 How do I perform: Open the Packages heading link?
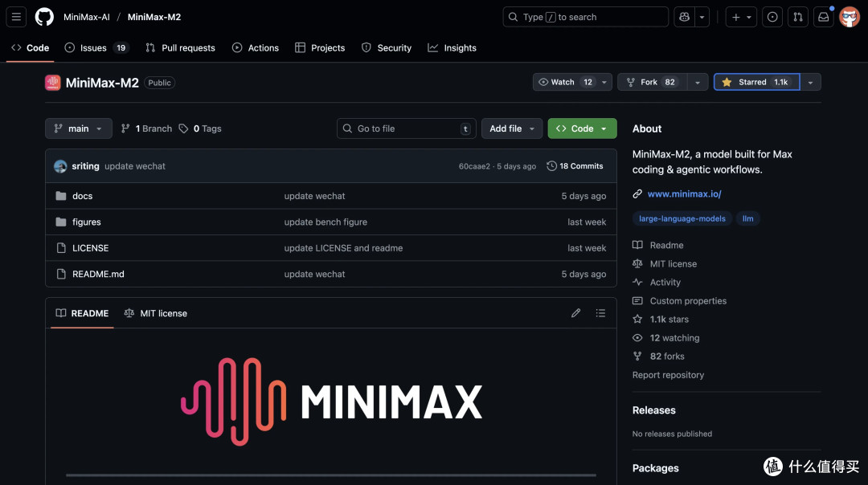click(x=656, y=468)
